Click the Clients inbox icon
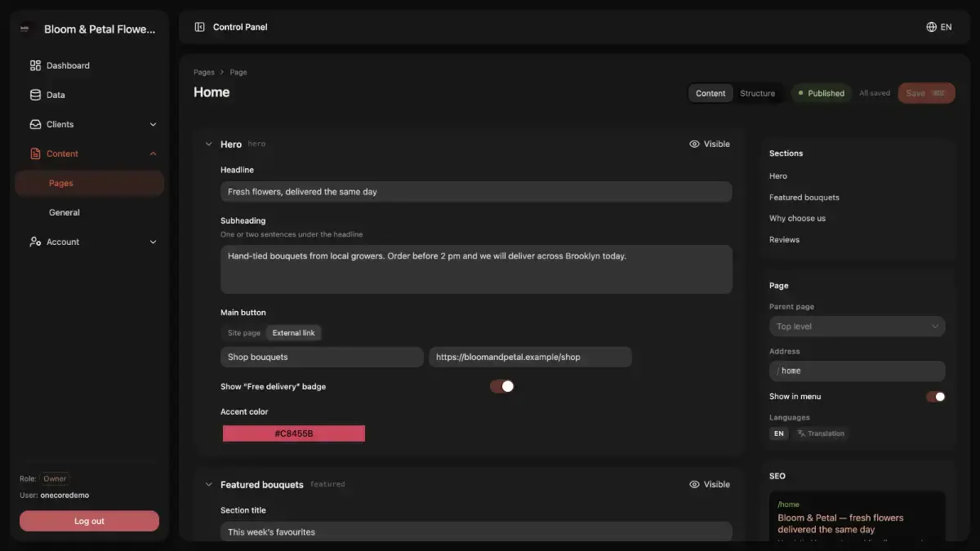 [35, 124]
